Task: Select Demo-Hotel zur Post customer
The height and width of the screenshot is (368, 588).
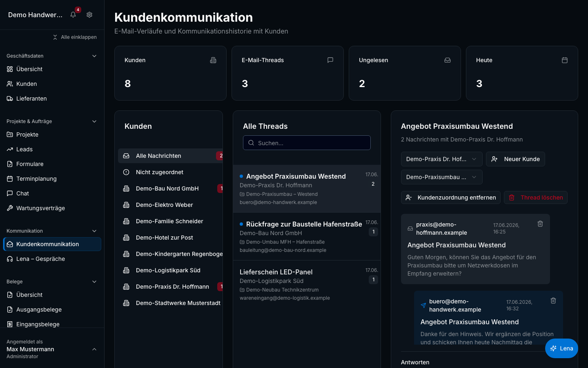Action: point(170,238)
